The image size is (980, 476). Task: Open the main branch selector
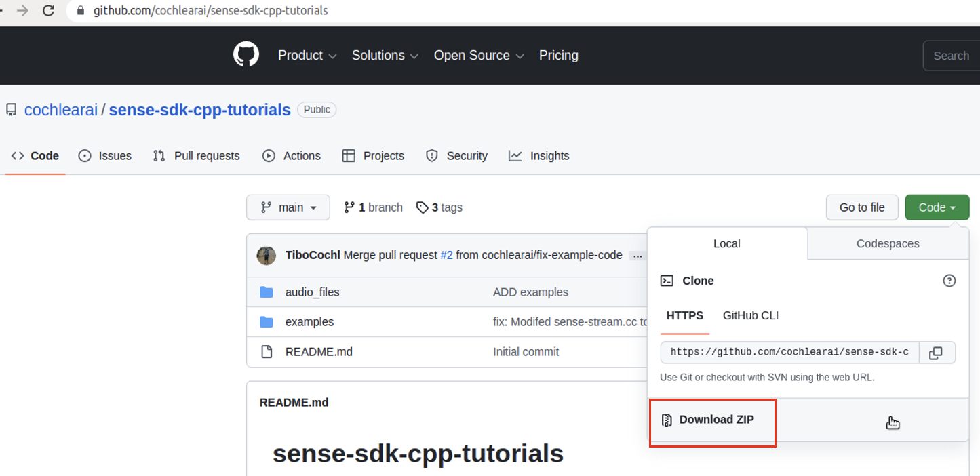(x=288, y=207)
